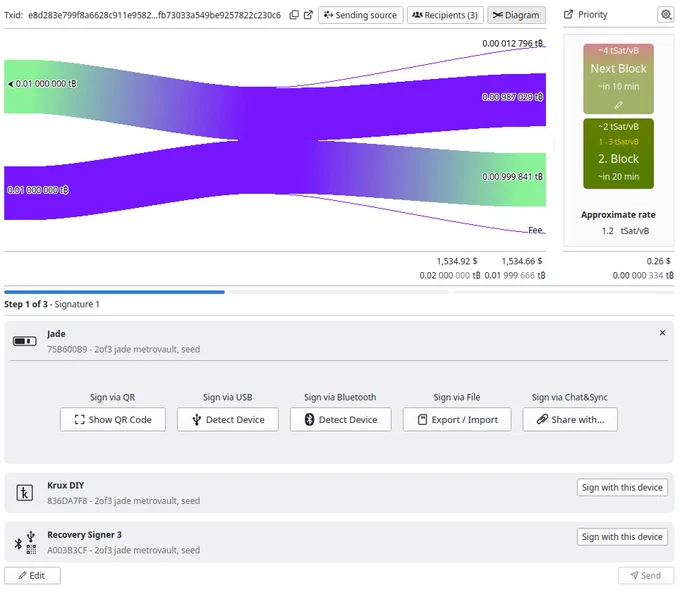Sign with the Krux DIY device
This screenshot has height=590, width=680.
(x=622, y=488)
